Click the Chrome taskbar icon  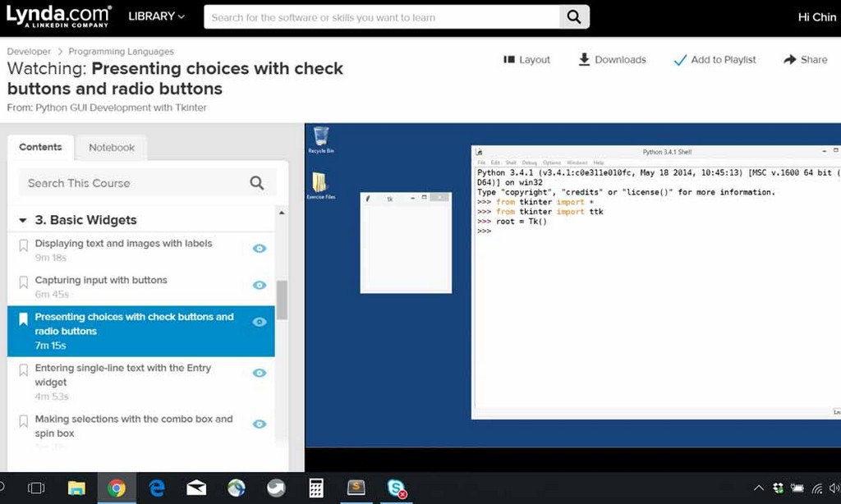pos(117,488)
